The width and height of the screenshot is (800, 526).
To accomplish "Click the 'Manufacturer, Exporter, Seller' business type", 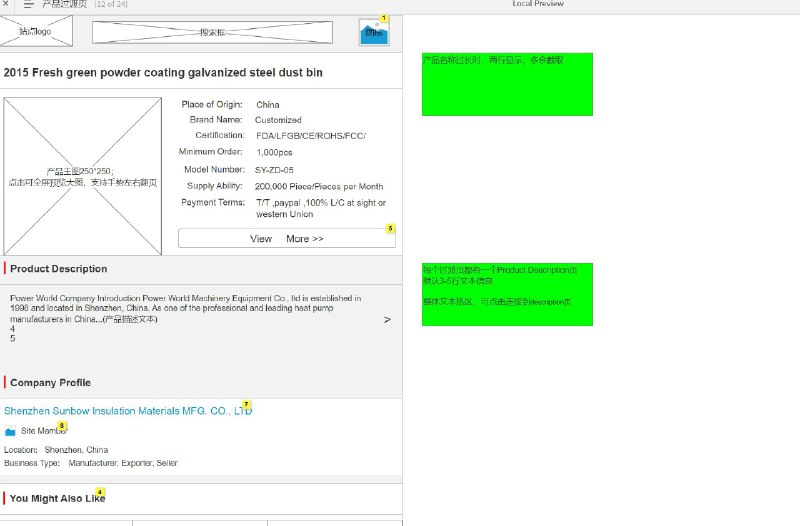I will click(123, 463).
